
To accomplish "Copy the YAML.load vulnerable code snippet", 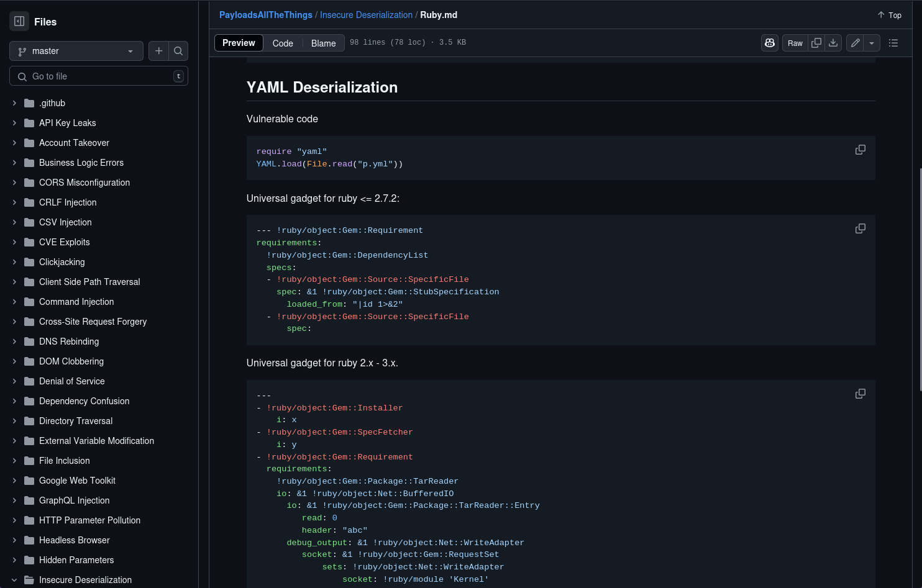I will [x=860, y=150].
